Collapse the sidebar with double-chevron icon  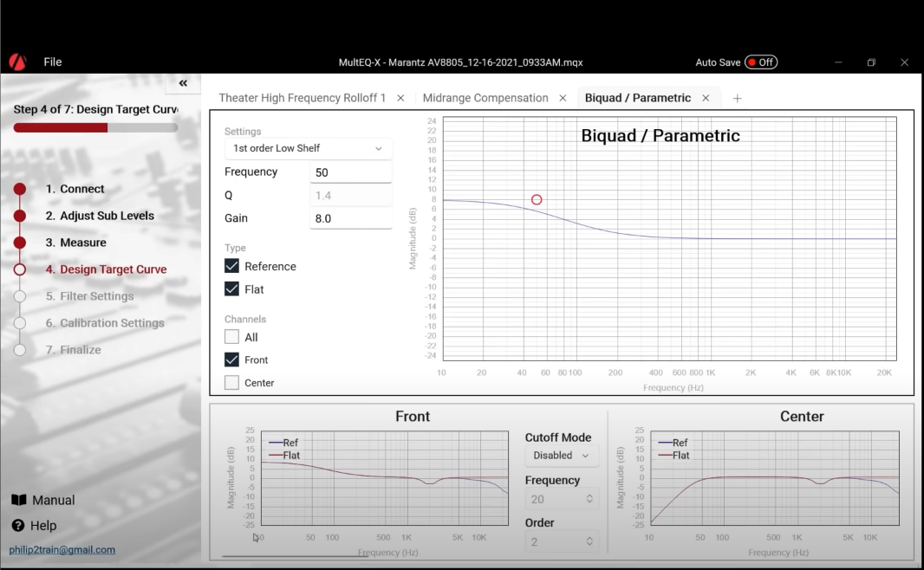183,83
